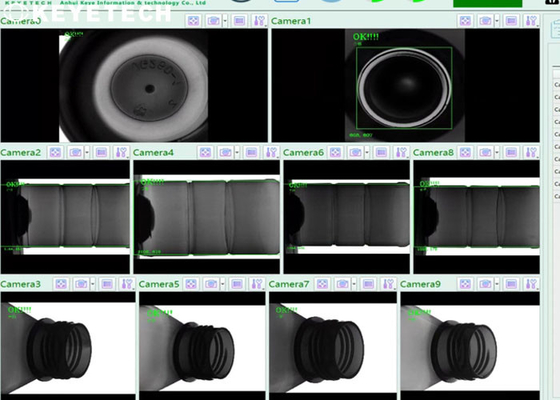
Task: Open the Camera0 tools settings icon
Action: coord(259,21)
